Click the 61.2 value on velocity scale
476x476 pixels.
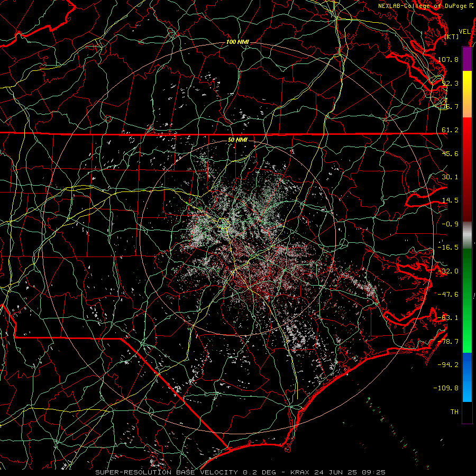coord(450,130)
